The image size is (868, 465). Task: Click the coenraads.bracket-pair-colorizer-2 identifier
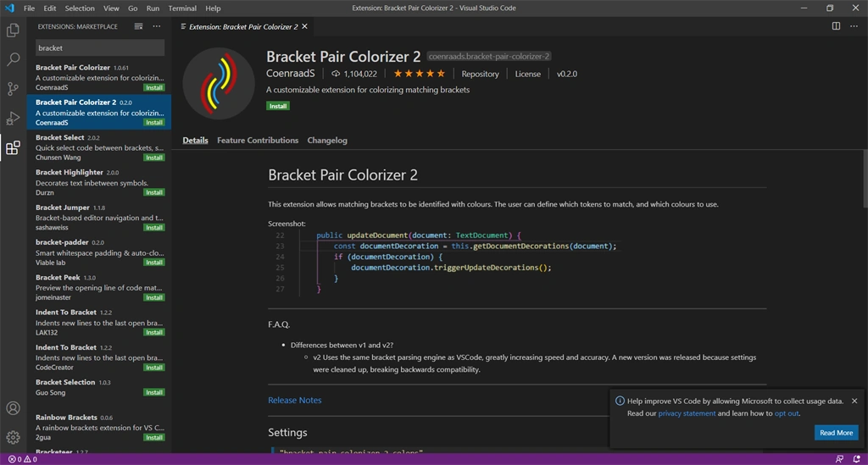pos(489,57)
